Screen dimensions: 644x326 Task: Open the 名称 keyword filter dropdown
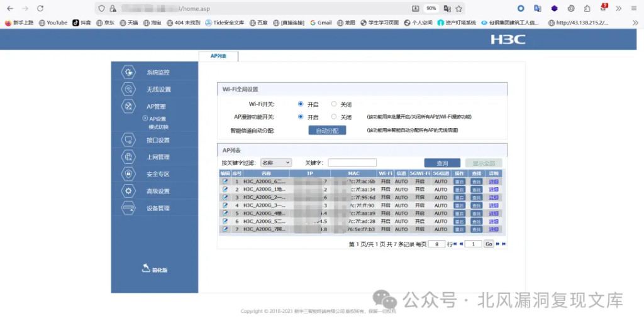(275, 163)
